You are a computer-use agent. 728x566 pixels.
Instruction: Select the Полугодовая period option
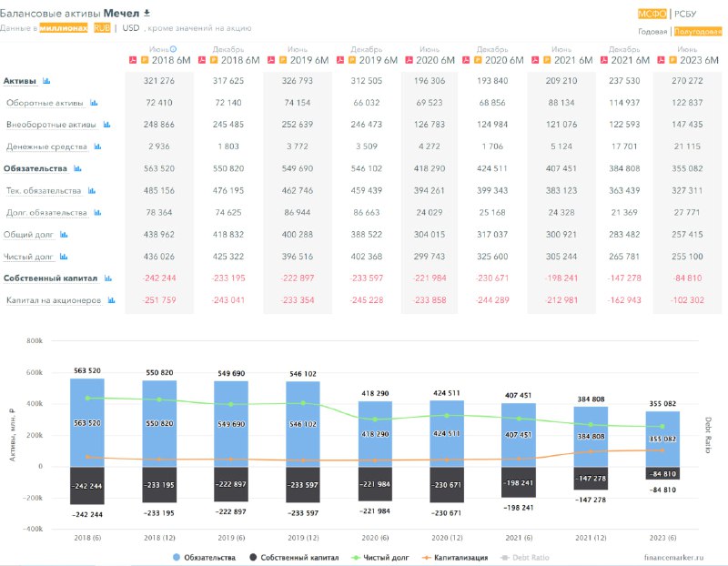698,32
